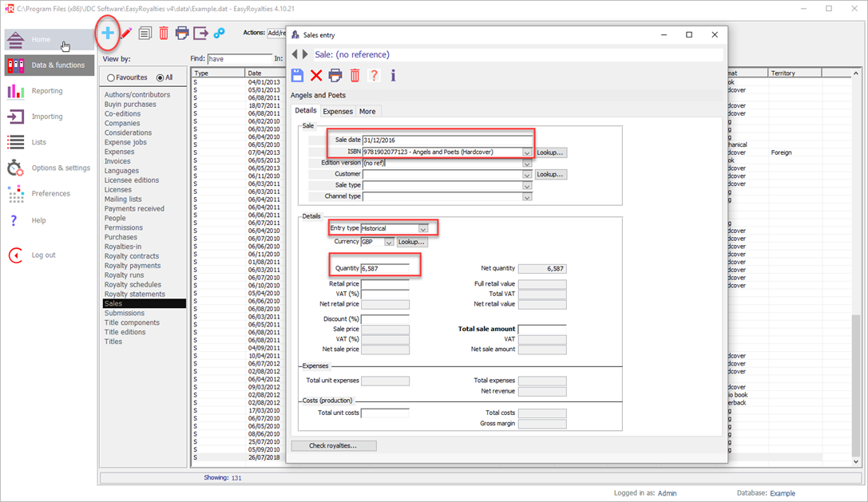Viewport: 868px width, 502px height.
Task: Click the Admin link in status bar
Action: point(667,493)
